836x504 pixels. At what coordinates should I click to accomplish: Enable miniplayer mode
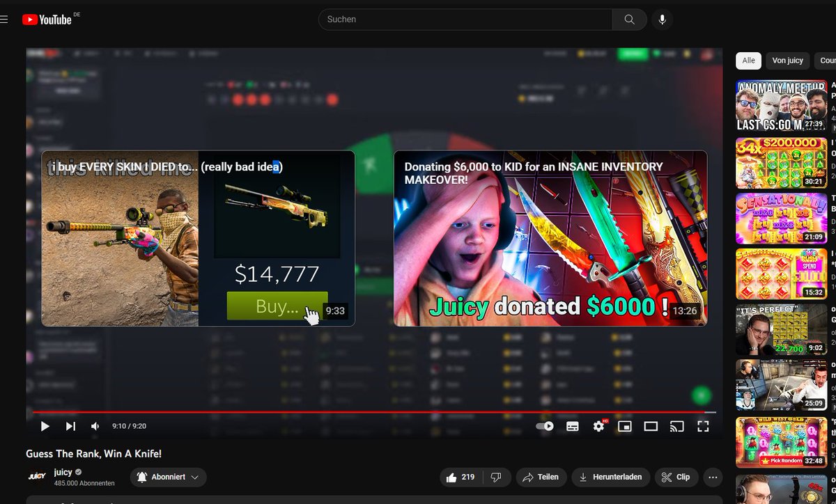tap(625, 426)
